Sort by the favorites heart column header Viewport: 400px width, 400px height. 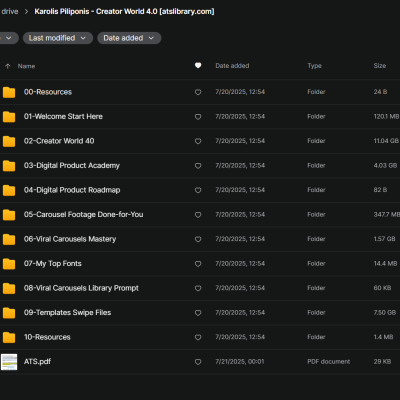[198, 65]
